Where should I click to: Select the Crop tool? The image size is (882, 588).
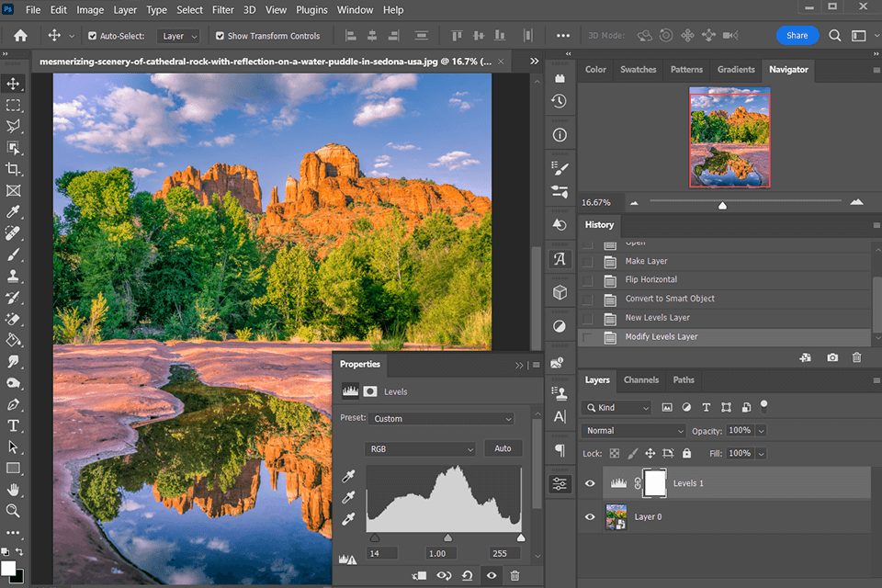tap(13, 169)
